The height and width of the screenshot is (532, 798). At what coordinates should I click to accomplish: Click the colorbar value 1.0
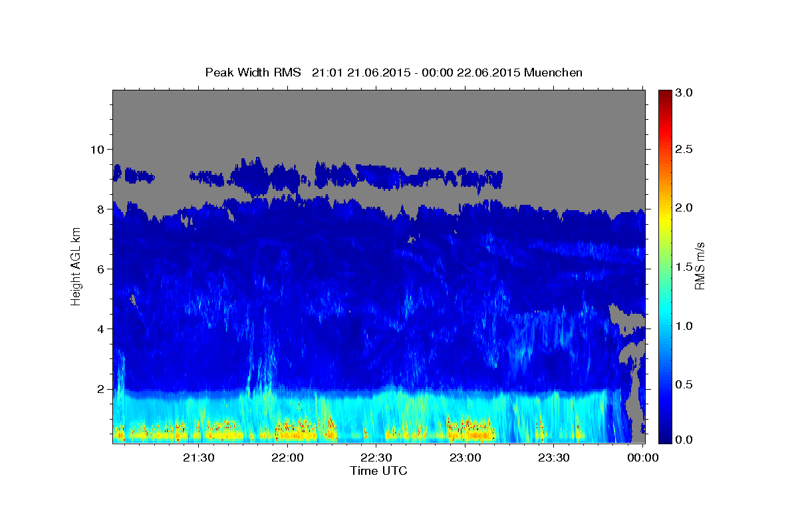(684, 326)
